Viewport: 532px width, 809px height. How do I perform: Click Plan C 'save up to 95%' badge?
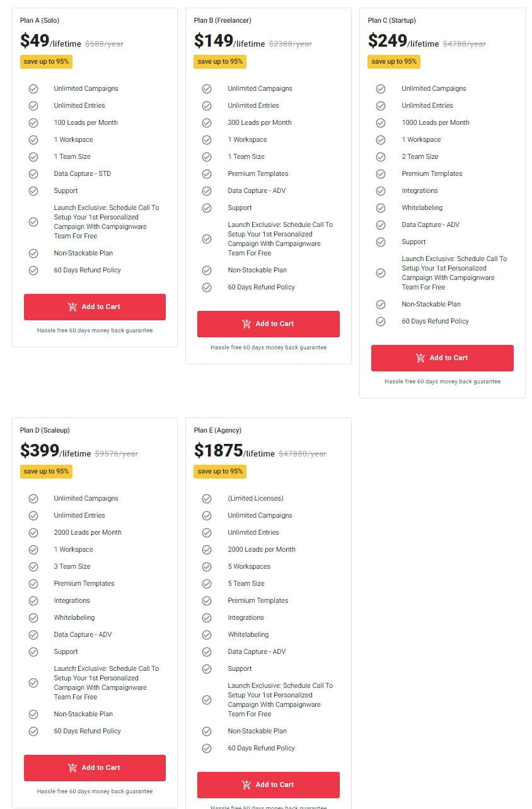pos(394,62)
